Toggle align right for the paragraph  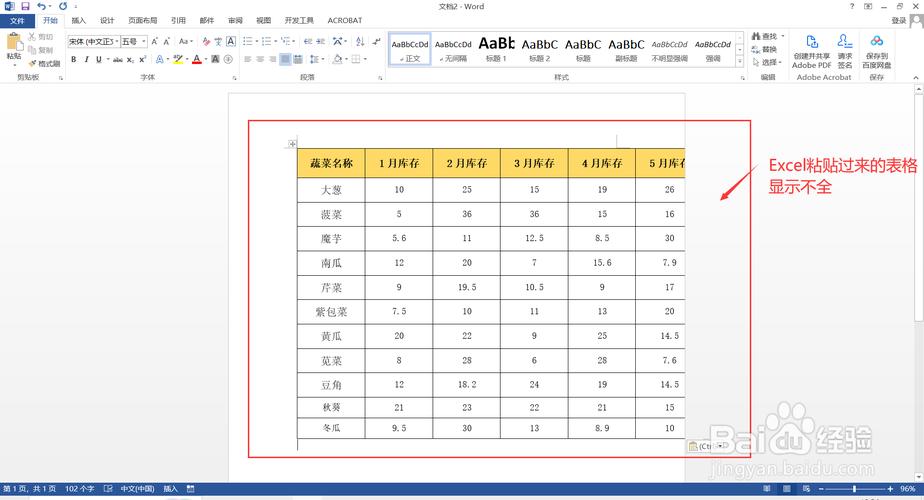click(x=272, y=60)
